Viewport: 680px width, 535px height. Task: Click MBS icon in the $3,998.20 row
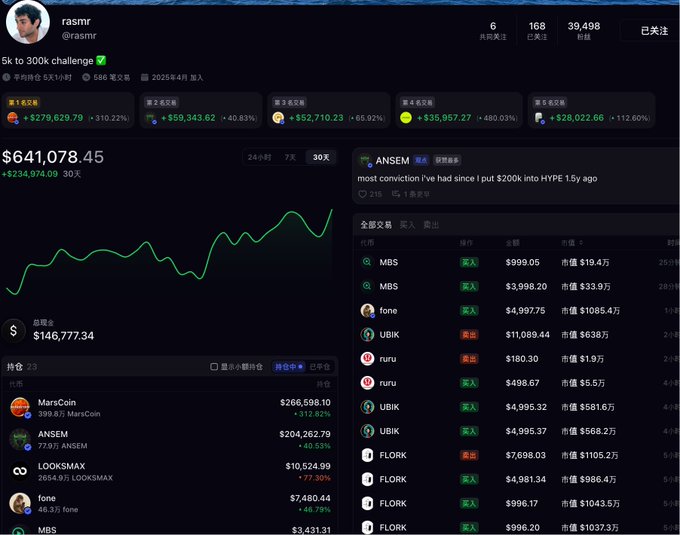tap(367, 286)
